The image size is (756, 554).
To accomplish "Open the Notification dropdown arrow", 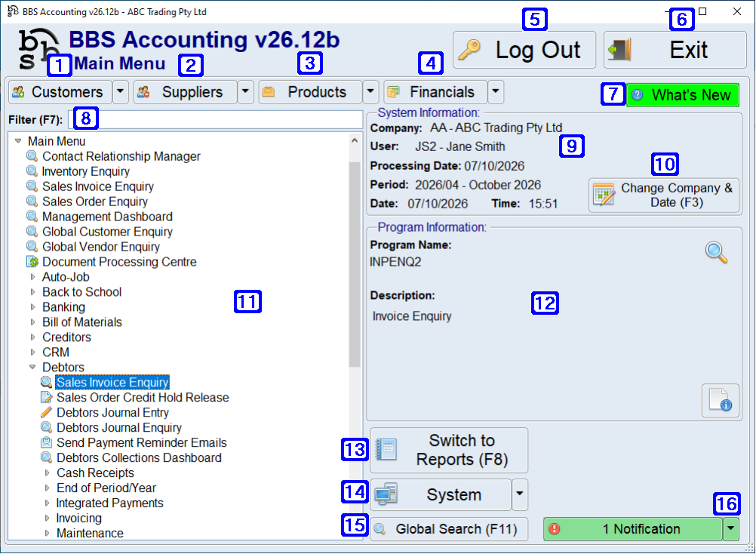I will (x=731, y=529).
